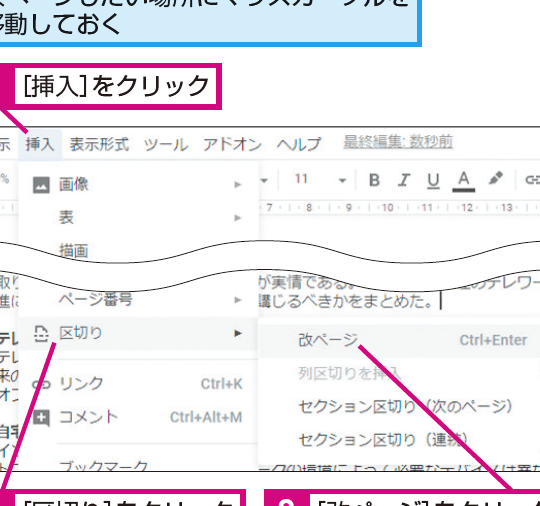The height and width of the screenshot is (506, 540).
Task: Open the text color A icon
Action: [464, 181]
